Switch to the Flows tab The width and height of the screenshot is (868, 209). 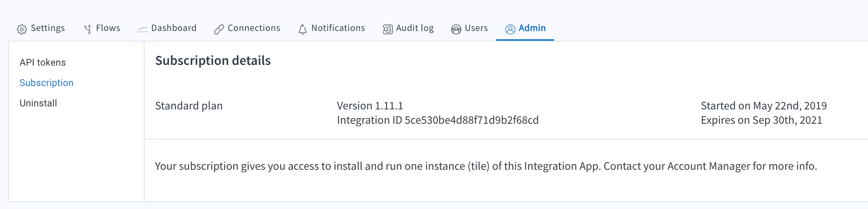click(x=102, y=28)
